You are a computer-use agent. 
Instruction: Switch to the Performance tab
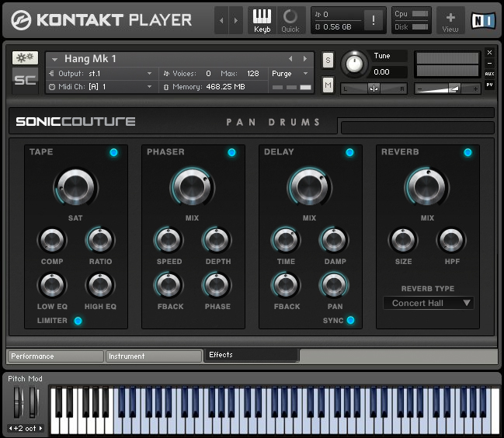(x=56, y=356)
